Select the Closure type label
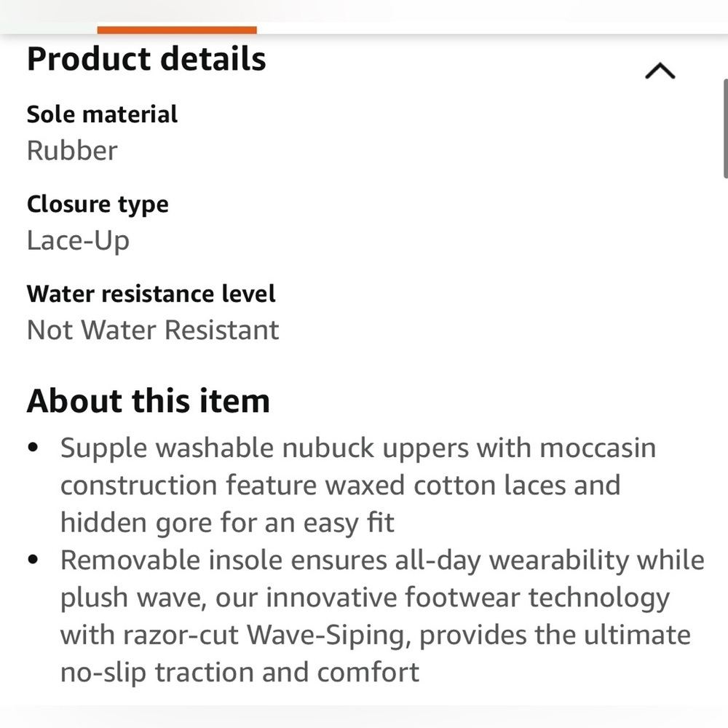Image resolution: width=728 pixels, height=728 pixels. click(98, 205)
